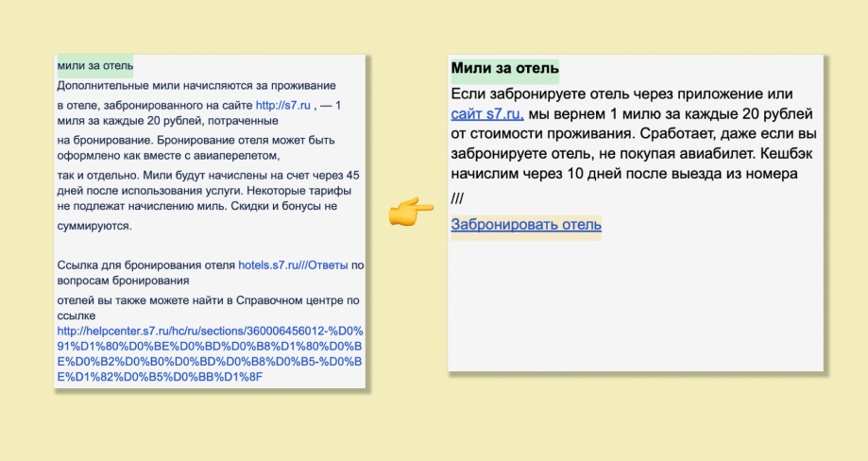The height and width of the screenshot is (461, 868).
Task: Click the 'Забронировать отель' link
Action: (x=526, y=225)
